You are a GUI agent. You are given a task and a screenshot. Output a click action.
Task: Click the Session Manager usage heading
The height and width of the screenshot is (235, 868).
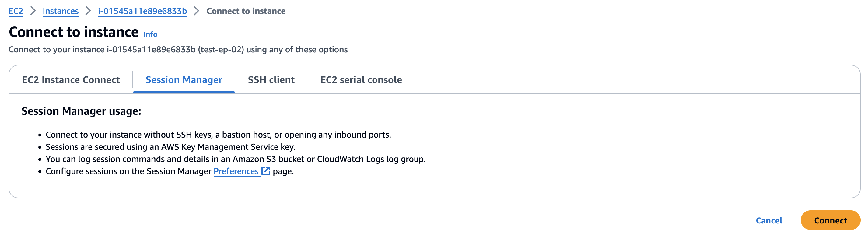pos(81,111)
